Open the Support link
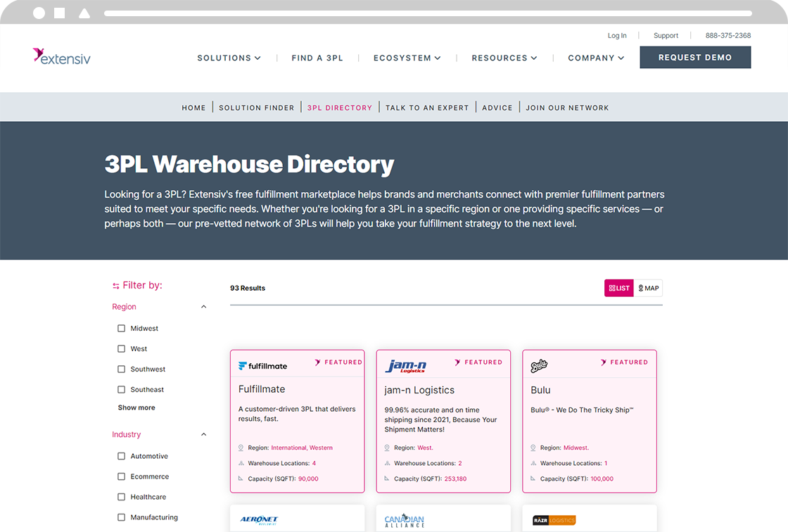The height and width of the screenshot is (532, 788). pyautogui.click(x=666, y=35)
